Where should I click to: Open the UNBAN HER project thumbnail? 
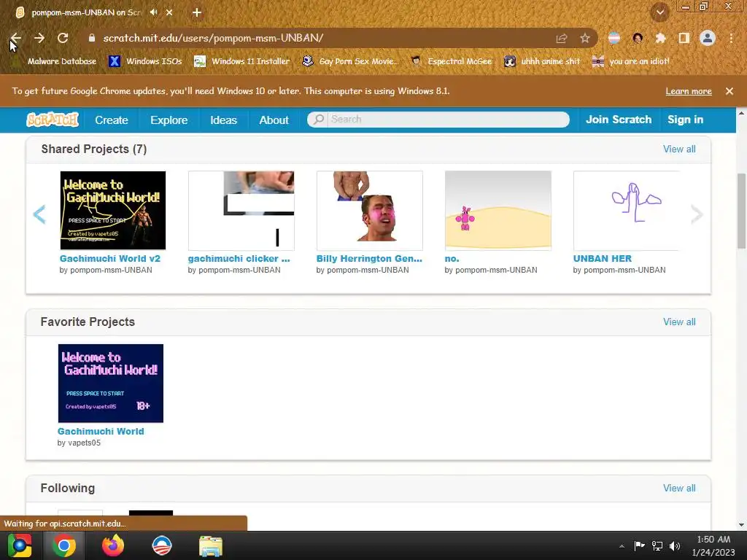(x=626, y=211)
